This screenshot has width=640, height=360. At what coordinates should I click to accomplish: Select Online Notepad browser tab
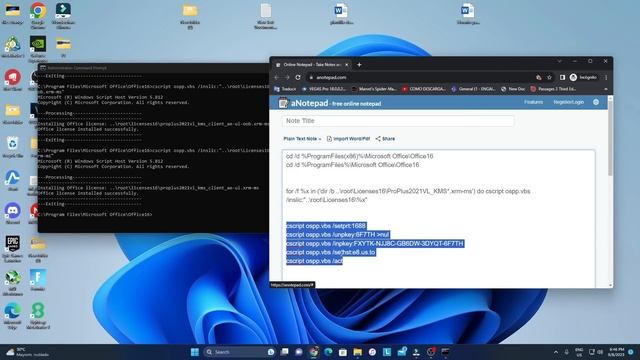pos(312,64)
